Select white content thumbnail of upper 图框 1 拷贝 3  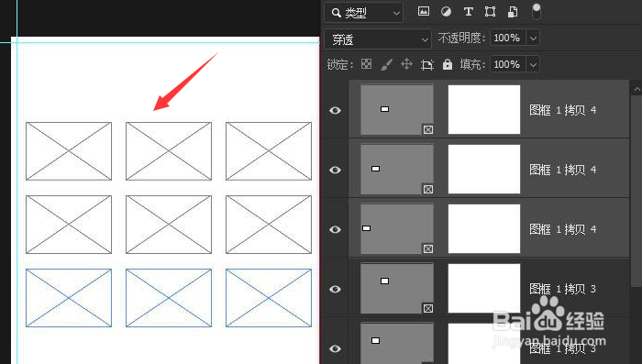point(484,288)
